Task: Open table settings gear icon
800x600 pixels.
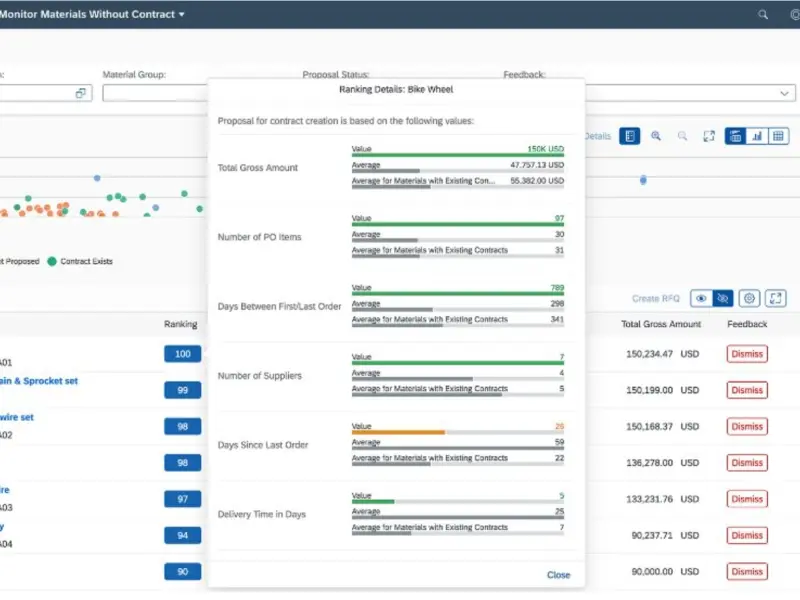Action: coord(749,298)
